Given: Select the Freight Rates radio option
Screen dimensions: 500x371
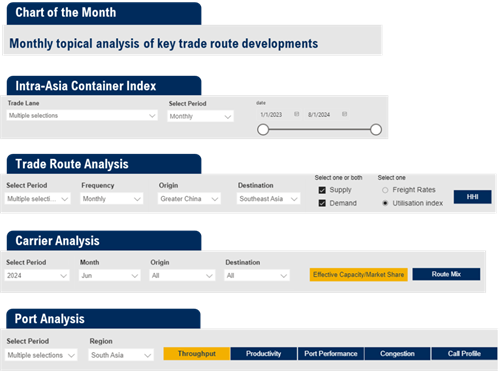Looking at the screenshot, I should click(x=385, y=190).
